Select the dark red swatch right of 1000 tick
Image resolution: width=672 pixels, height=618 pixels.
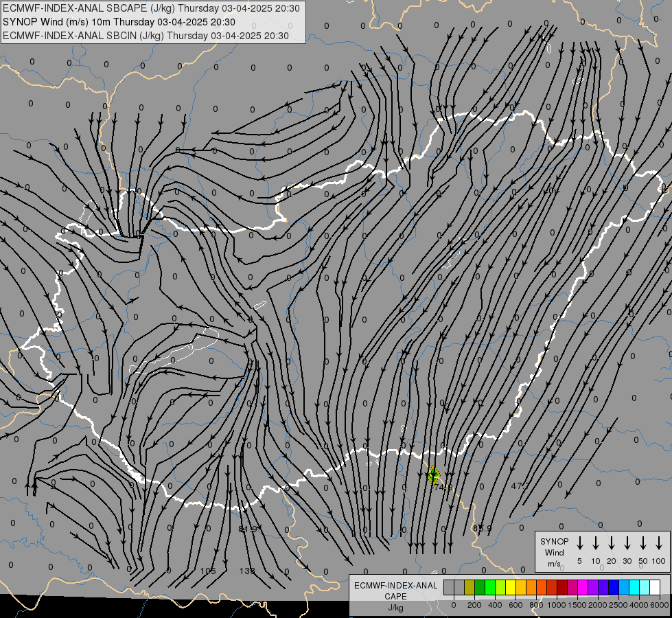562,587
